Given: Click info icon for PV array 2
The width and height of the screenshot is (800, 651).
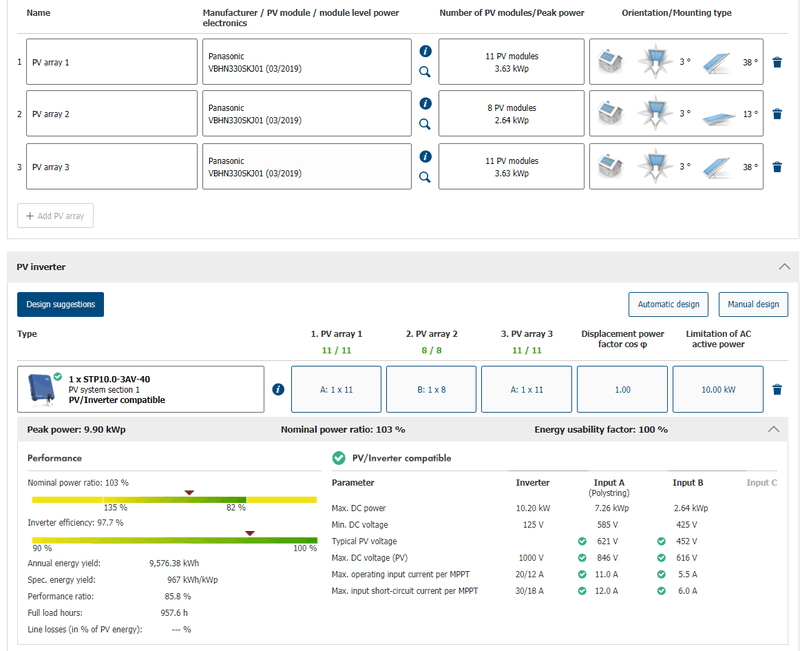Looking at the screenshot, I should coord(425,103).
